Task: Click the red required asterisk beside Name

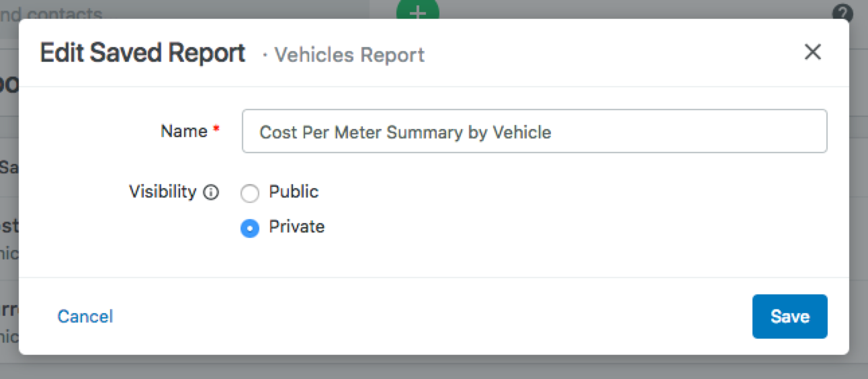Action: pyautogui.click(x=216, y=130)
